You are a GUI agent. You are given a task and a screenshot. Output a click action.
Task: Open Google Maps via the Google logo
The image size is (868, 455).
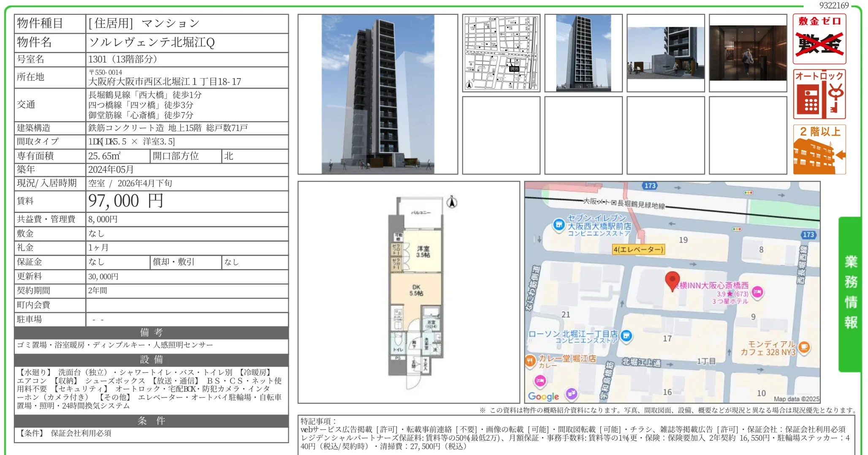coord(542,396)
